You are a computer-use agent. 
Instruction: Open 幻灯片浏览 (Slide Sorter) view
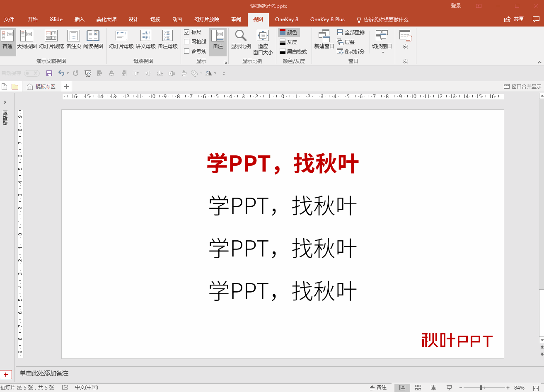click(x=51, y=39)
